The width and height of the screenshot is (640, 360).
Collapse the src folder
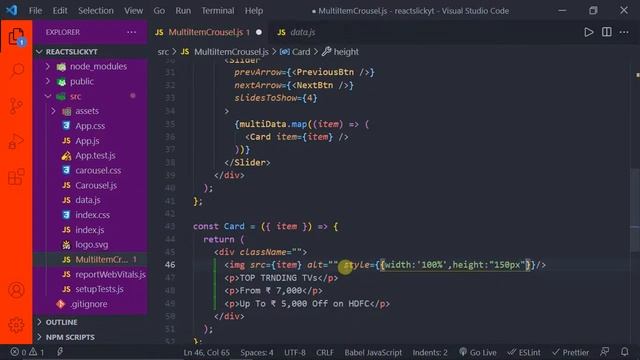click(x=76, y=96)
